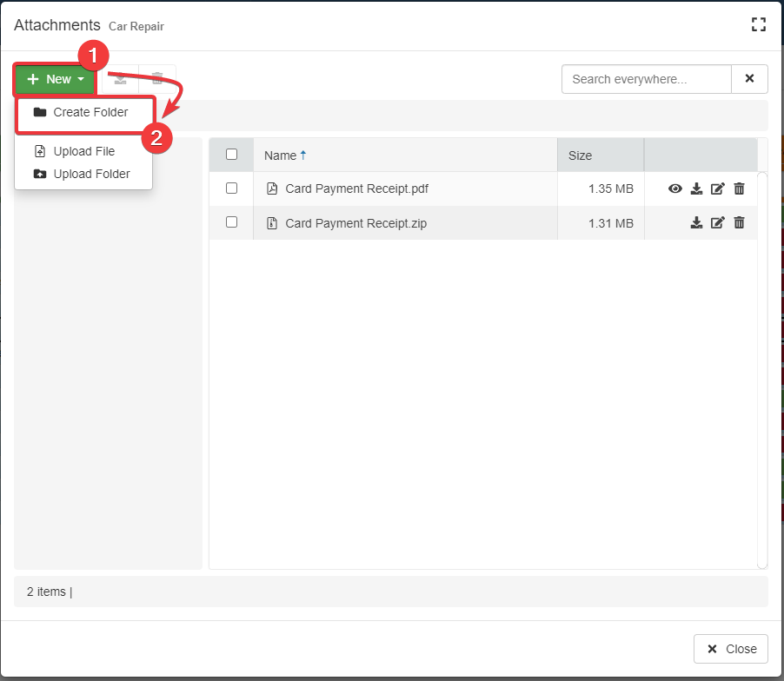Image resolution: width=784 pixels, height=681 pixels.
Task: Edit Card Payment Receipt.zip entry
Action: tap(717, 222)
